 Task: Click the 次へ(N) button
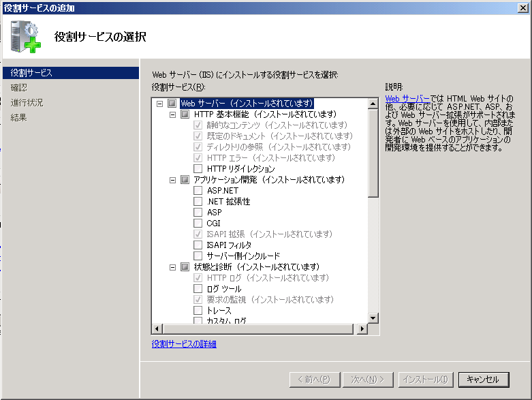pos(368,380)
